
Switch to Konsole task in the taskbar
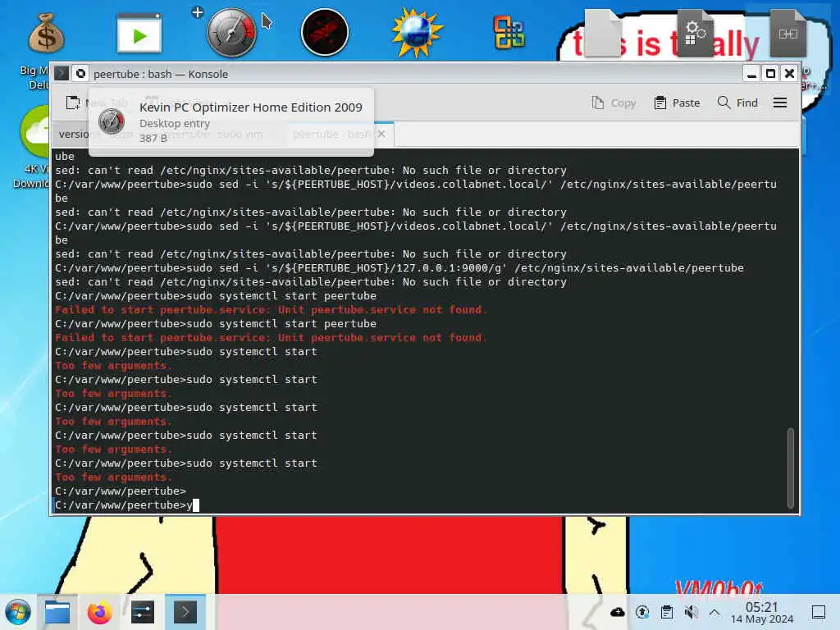(185, 612)
